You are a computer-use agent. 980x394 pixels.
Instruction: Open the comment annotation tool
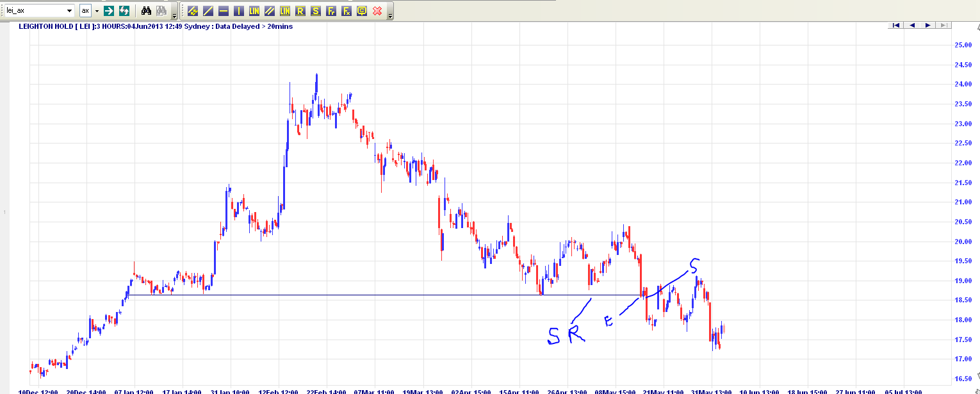(x=362, y=11)
